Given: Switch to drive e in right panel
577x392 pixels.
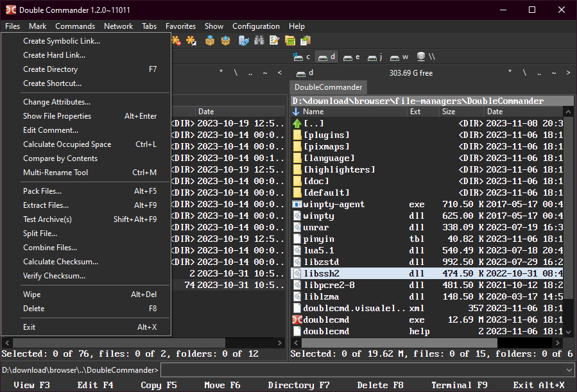Looking at the screenshot, I should click(x=351, y=56).
